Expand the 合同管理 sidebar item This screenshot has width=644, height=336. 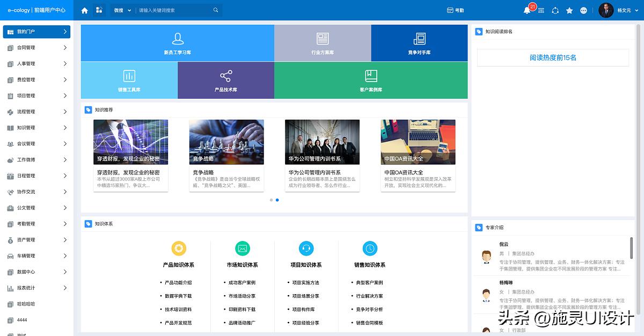click(36, 48)
